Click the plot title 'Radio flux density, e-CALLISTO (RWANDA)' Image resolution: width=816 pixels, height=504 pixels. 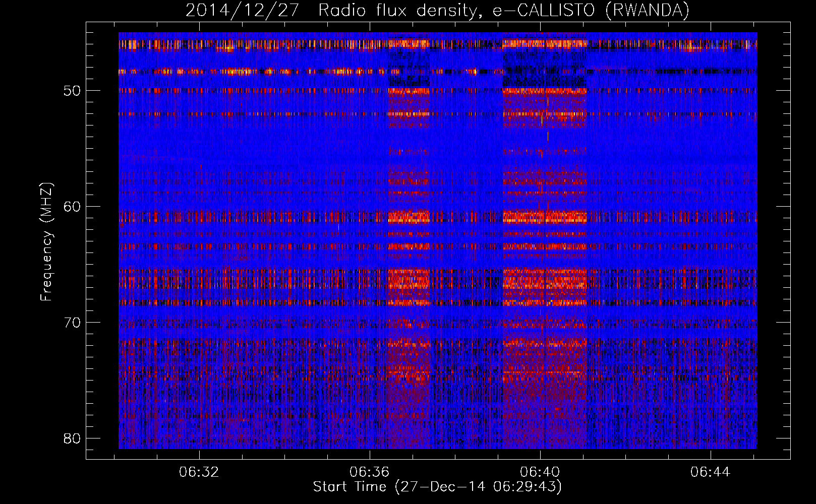point(503,11)
